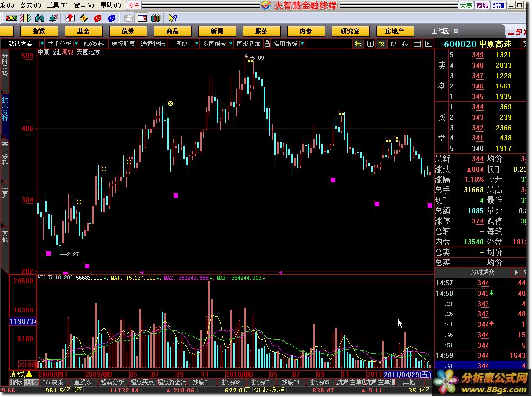This screenshot has height=397, width=532.
Task: Open the books library icon
Action: pos(156,18)
